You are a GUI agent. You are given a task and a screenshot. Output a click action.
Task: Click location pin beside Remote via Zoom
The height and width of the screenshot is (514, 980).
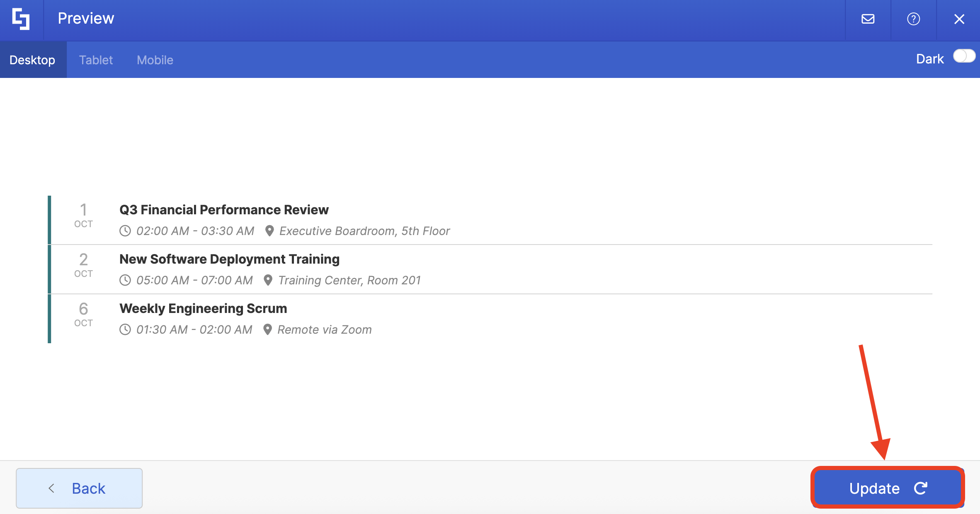click(x=268, y=330)
